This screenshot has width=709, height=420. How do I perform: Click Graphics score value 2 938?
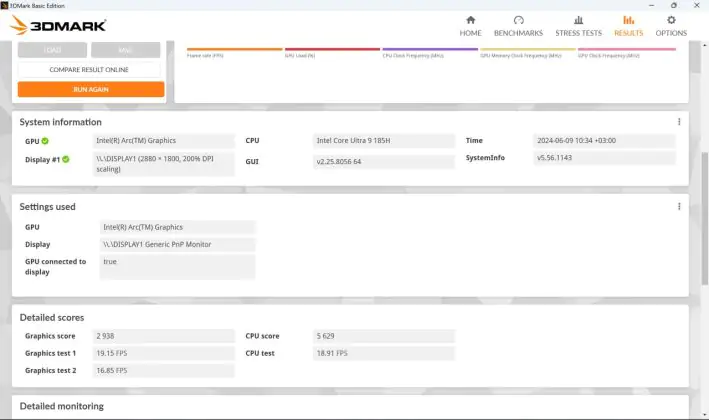(164, 336)
